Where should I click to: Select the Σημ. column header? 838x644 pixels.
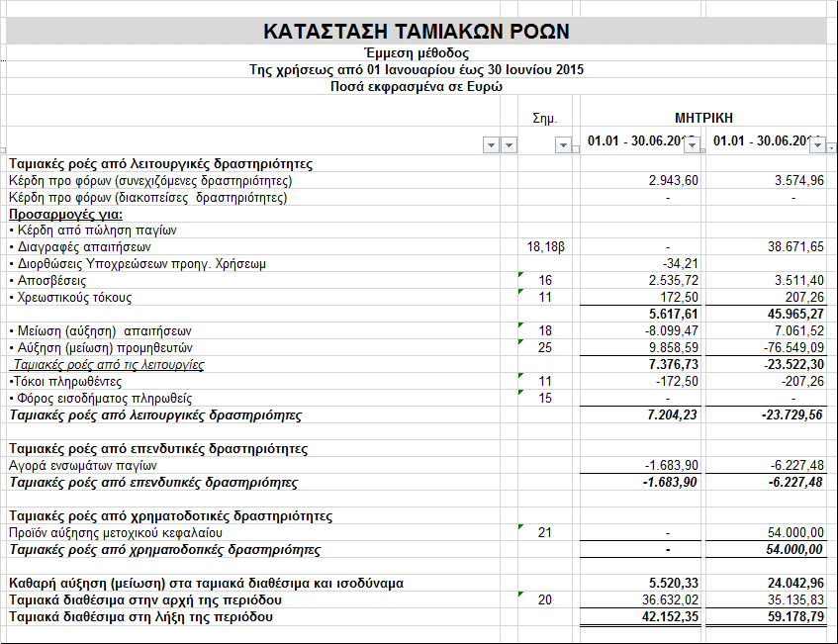coord(545,119)
